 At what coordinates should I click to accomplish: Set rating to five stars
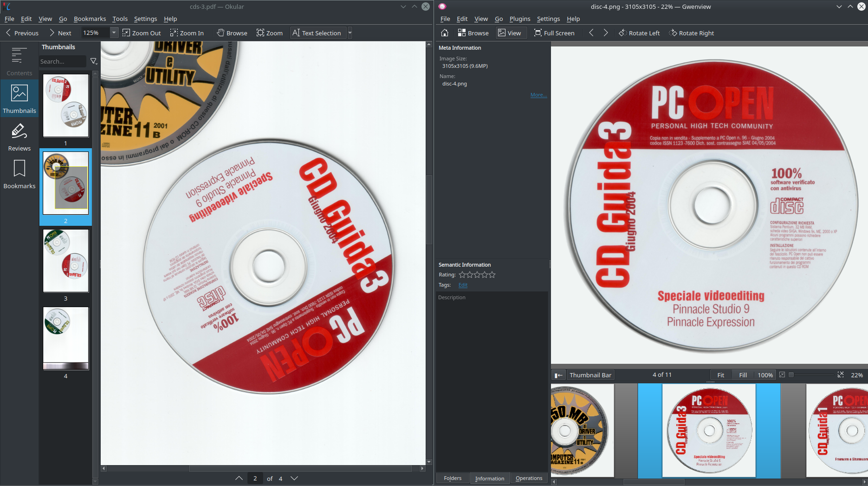pos(492,275)
